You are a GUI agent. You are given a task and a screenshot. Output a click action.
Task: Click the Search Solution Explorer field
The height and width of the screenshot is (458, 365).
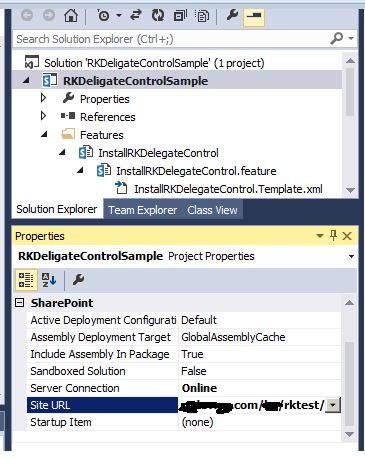[172, 39]
